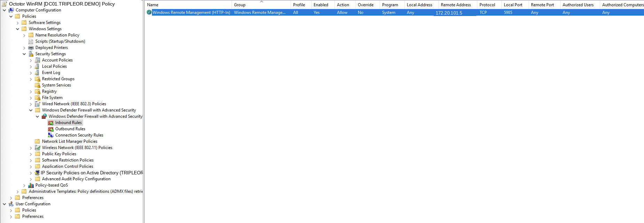The width and height of the screenshot is (644, 223).
Task: Click the IP Security Policies icon
Action: pyautogui.click(x=37, y=173)
